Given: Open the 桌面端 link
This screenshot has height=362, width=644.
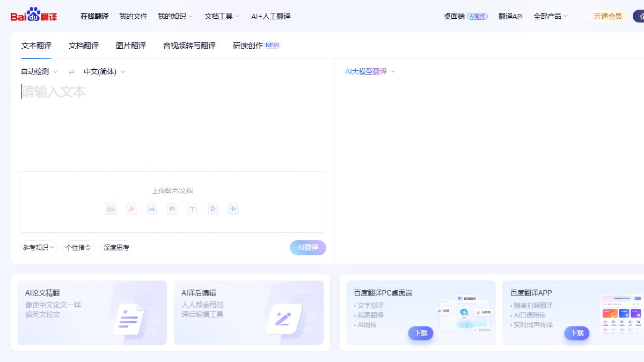Looking at the screenshot, I should tap(454, 16).
